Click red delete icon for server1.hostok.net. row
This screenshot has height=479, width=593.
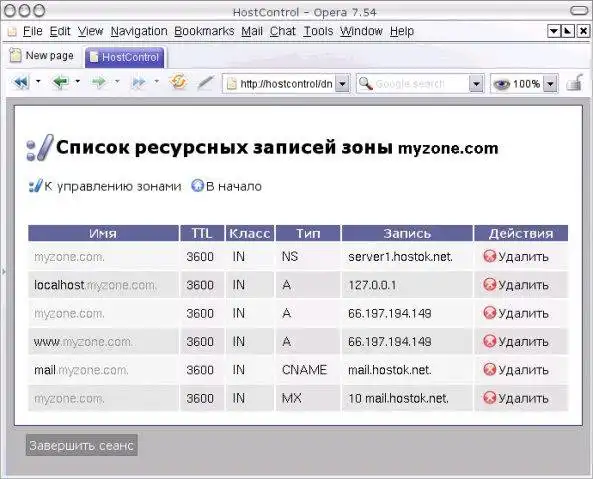[x=489, y=256]
